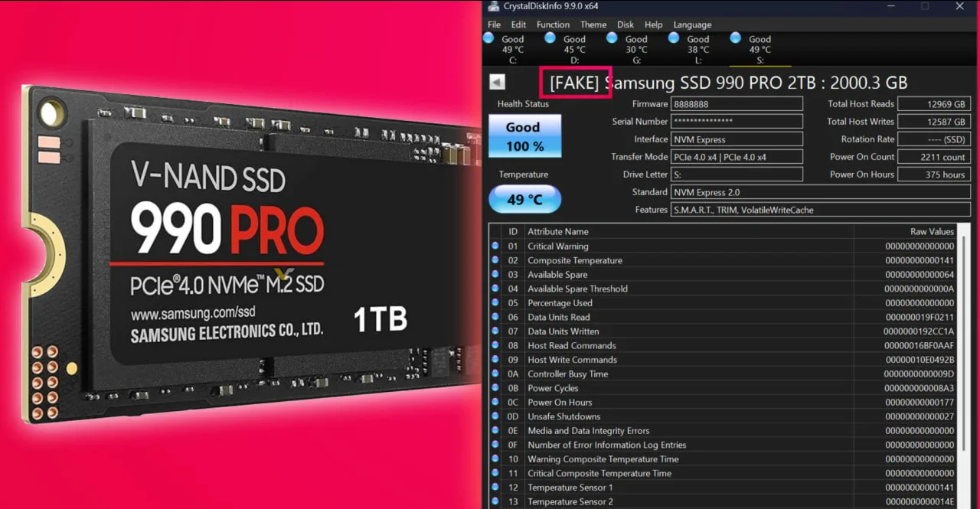Image resolution: width=980 pixels, height=509 pixels.
Task: Click the Serial Number field
Action: coord(737,122)
